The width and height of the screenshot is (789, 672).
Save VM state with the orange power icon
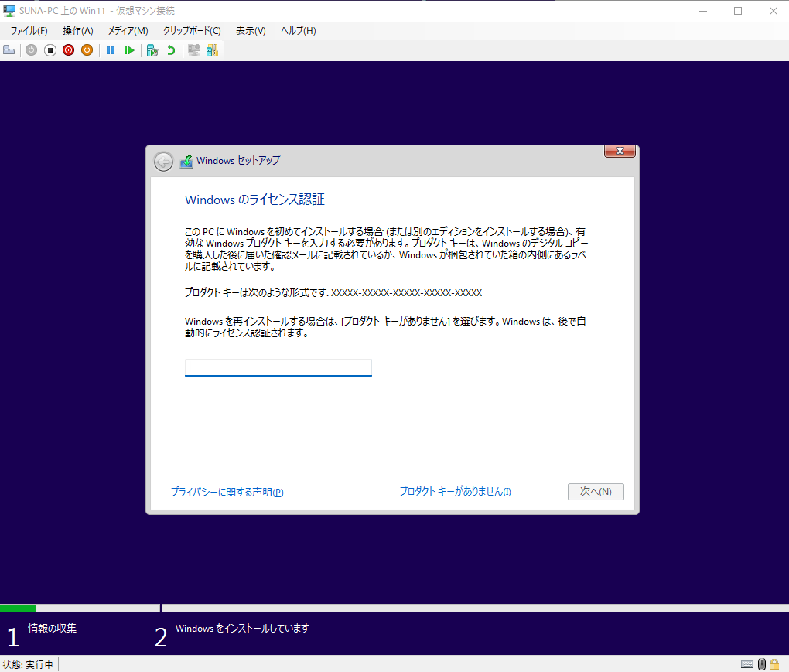click(87, 49)
